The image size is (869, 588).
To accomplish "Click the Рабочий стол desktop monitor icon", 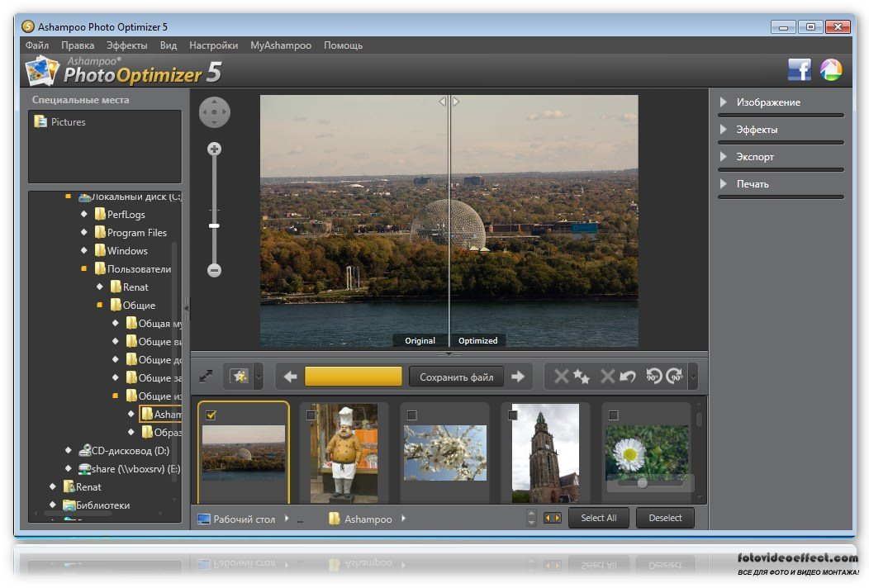I will point(204,519).
